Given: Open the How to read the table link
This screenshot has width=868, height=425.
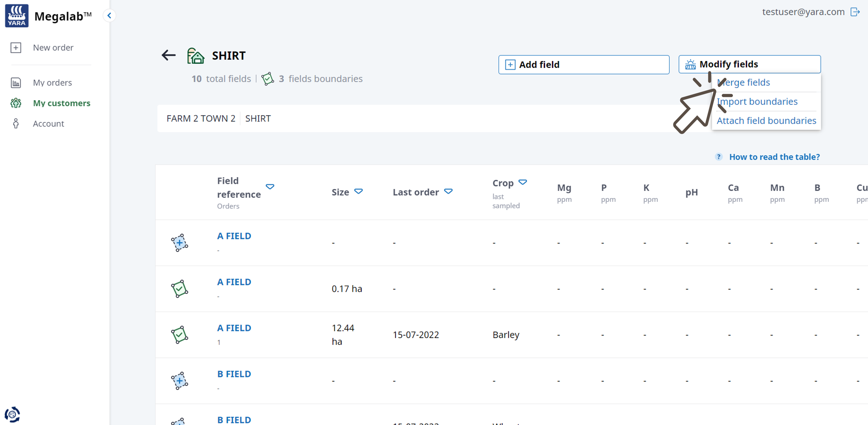Looking at the screenshot, I should pos(774,157).
